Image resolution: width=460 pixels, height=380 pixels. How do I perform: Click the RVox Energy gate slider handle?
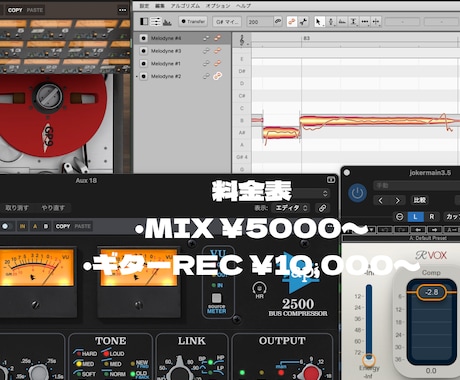(x=369, y=360)
